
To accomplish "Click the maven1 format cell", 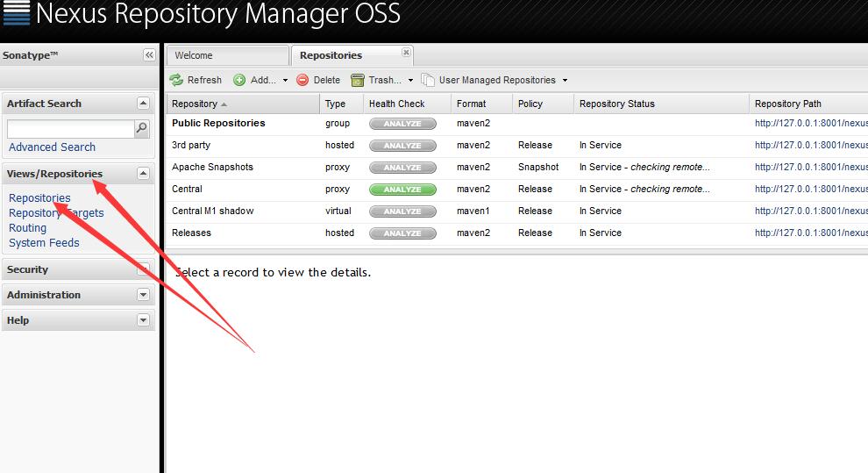I will [473, 211].
